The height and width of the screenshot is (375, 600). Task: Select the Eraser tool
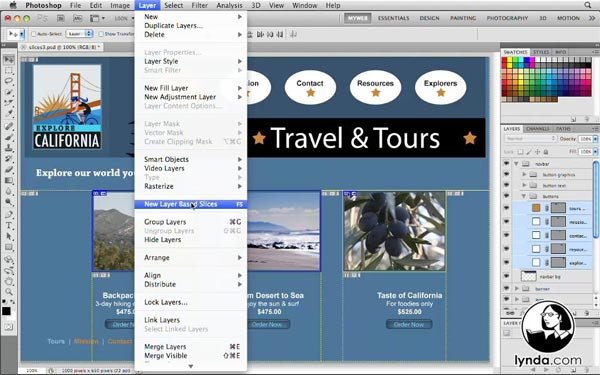coord(8,169)
